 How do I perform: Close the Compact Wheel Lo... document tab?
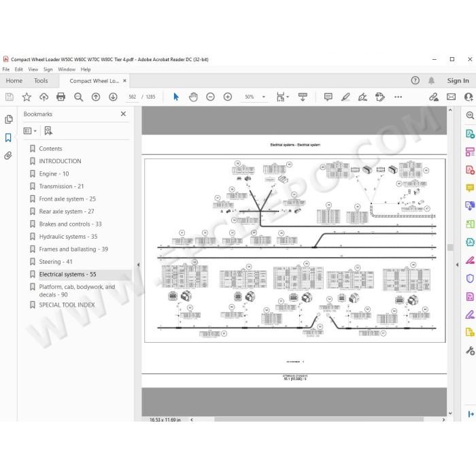pyautogui.click(x=124, y=81)
